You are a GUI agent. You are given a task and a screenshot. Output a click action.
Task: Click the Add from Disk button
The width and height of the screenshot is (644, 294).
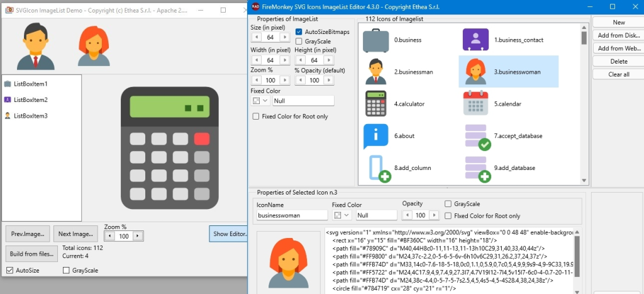pyautogui.click(x=619, y=35)
